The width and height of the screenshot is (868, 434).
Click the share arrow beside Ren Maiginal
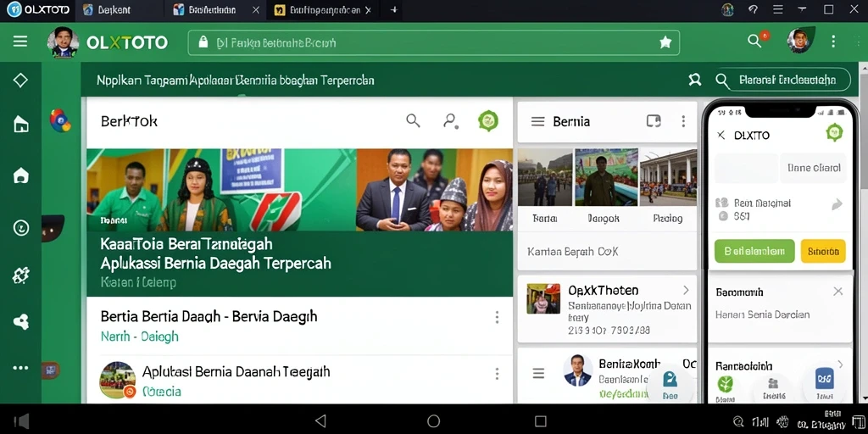click(x=837, y=205)
